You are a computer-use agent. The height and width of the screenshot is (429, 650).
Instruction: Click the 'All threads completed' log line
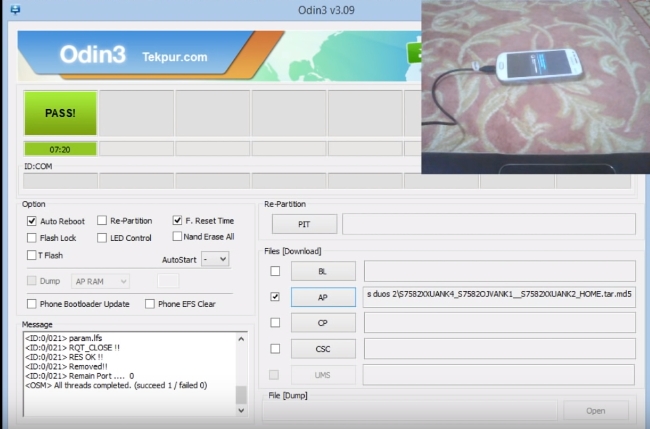click(x=116, y=385)
